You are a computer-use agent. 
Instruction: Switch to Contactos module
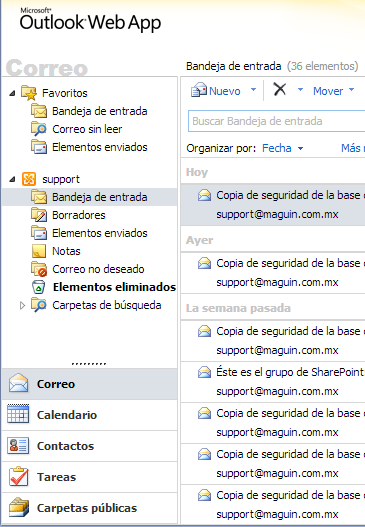[90, 446]
